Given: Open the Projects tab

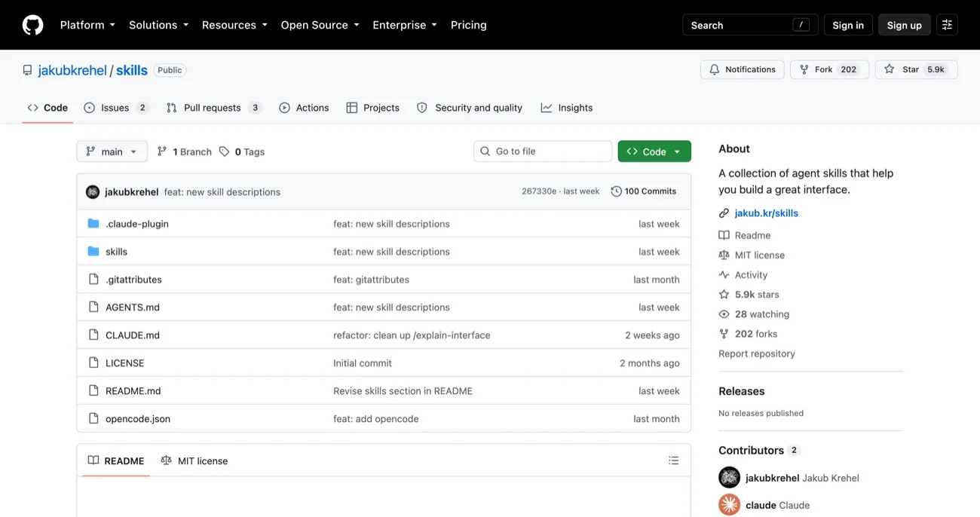Looking at the screenshot, I should pyautogui.click(x=372, y=108).
